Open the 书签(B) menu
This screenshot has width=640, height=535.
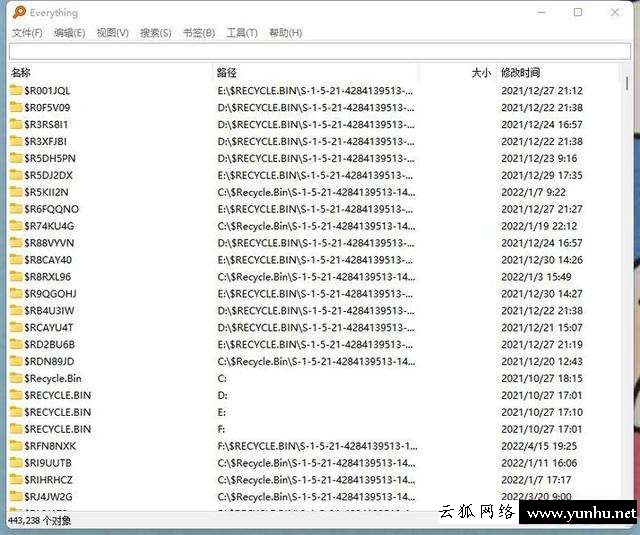click(199, 33)
